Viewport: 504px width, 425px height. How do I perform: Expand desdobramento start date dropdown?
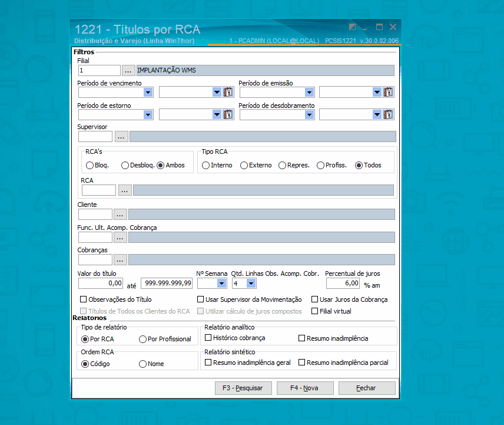(x=309, y=114)
